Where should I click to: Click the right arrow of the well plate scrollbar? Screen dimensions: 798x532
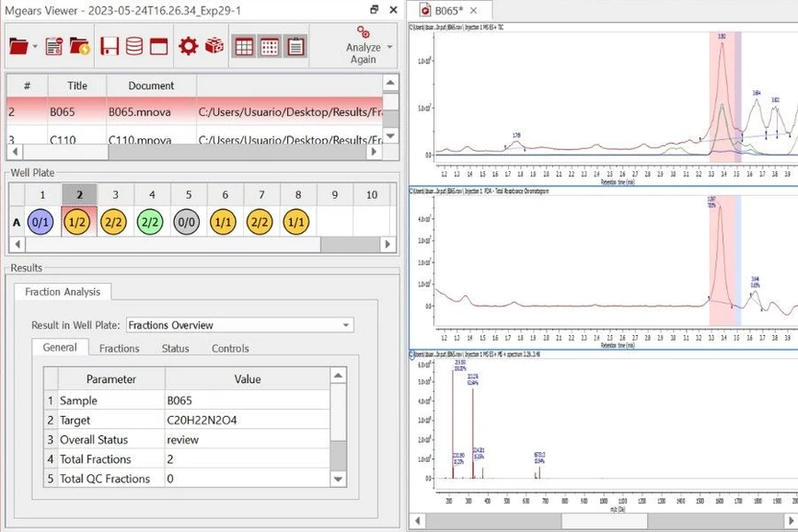387,244
